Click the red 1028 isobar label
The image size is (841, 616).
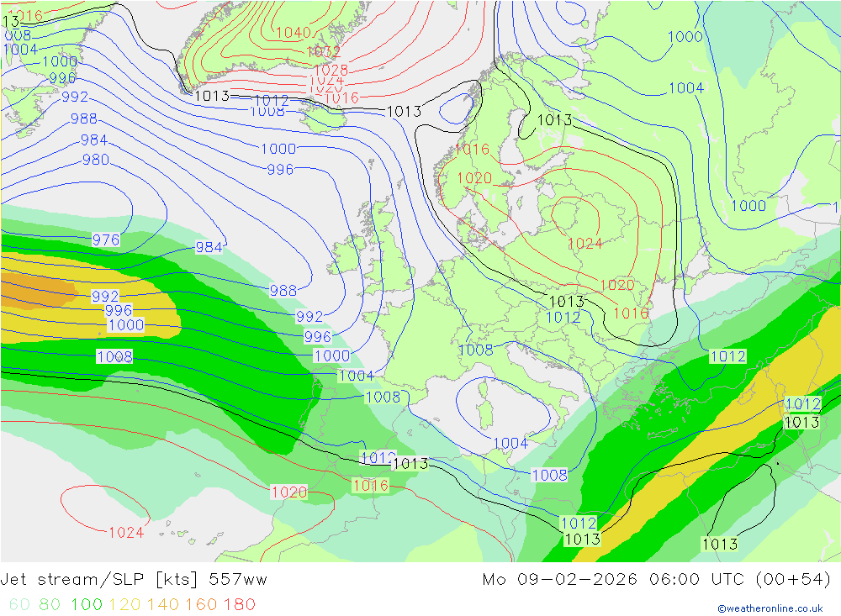[x=331, y=71]
